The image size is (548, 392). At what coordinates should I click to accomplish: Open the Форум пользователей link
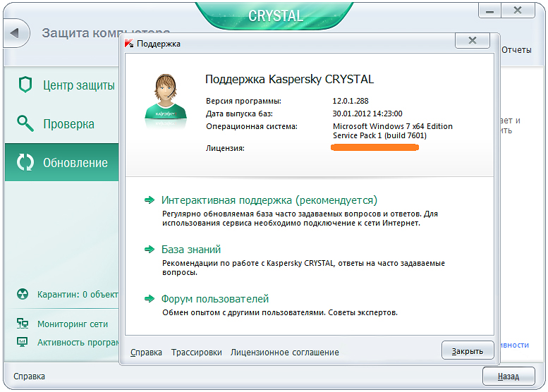point(215,299)
